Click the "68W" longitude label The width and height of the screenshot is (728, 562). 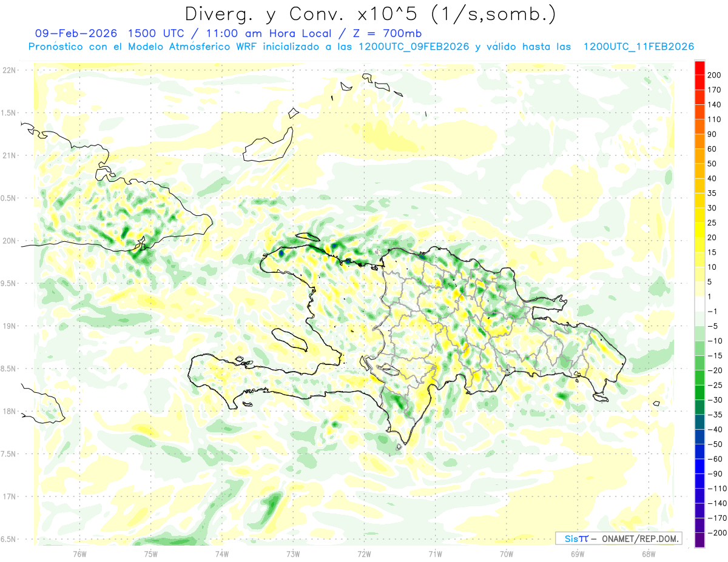pos(648,554)
